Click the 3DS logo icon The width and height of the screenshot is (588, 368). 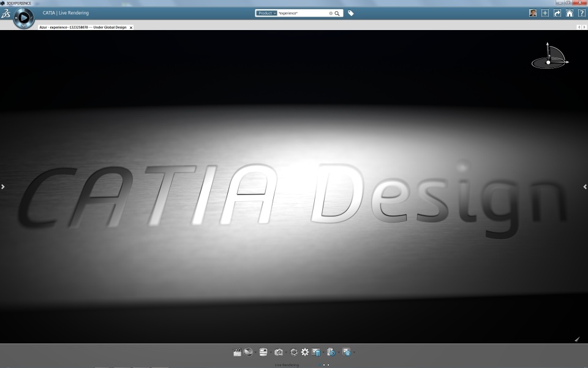pyautogui.click(x=6, y=14)
